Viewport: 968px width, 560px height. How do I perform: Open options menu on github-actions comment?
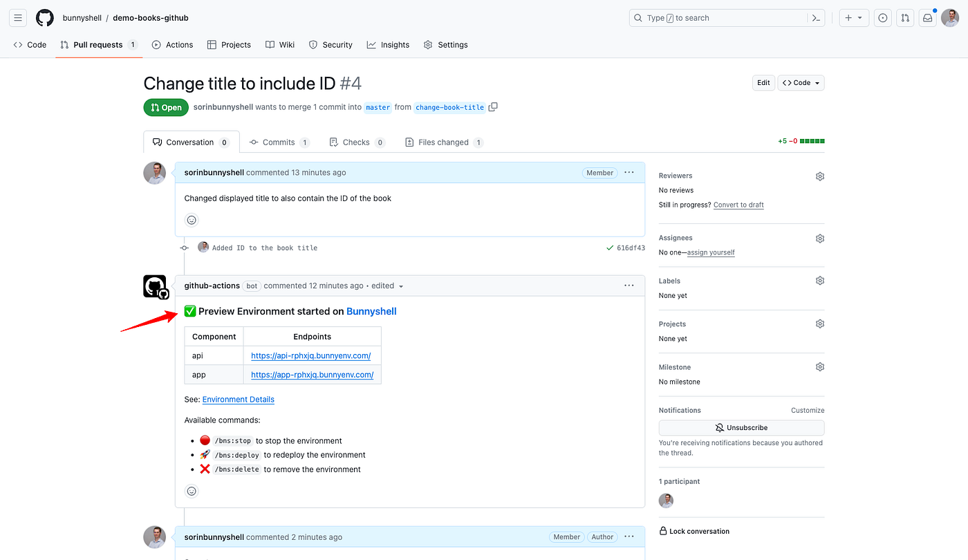[629, 286]
